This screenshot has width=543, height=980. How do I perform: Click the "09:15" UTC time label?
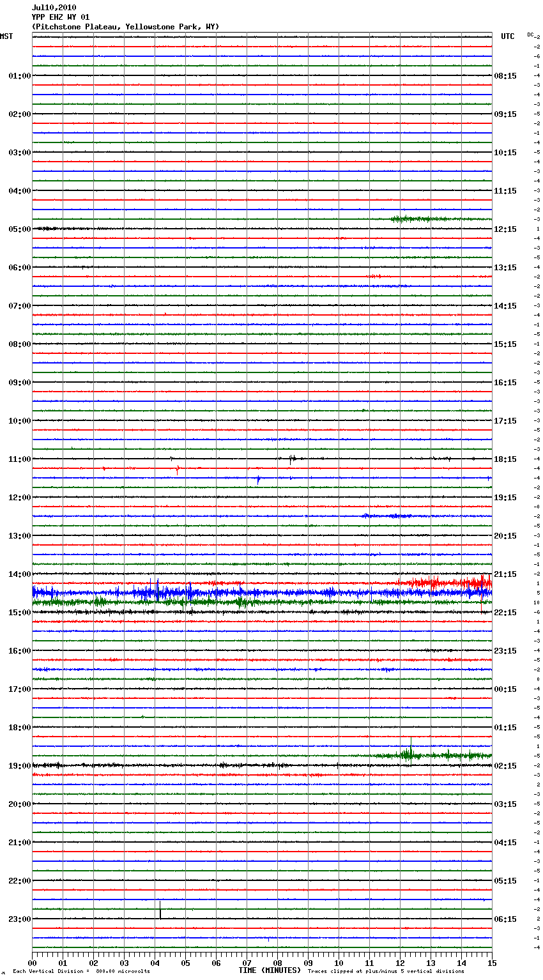click(505, 114)
